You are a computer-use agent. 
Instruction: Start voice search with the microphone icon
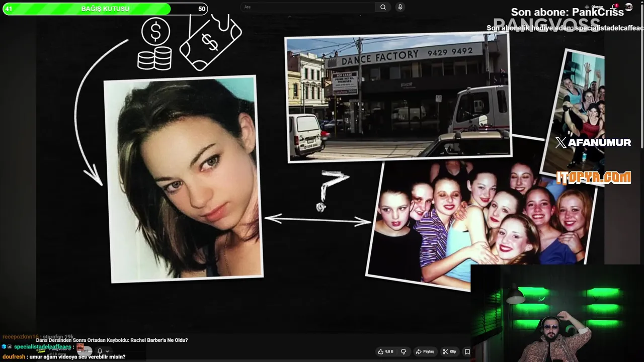coord(400,7)
